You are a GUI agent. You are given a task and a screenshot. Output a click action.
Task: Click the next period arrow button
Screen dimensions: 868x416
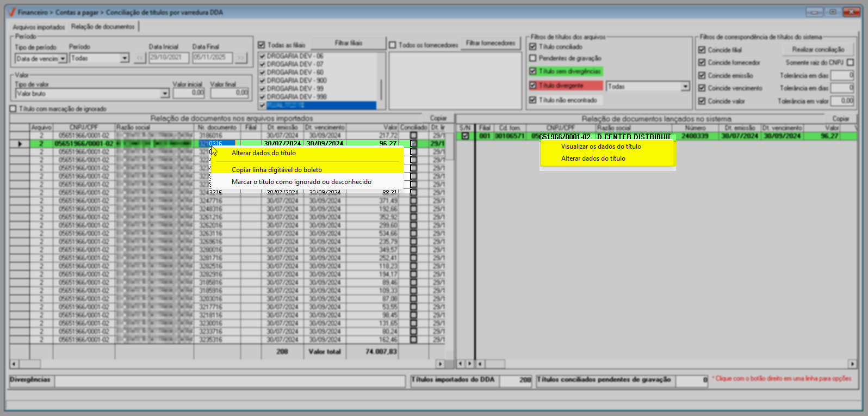pyautogui.click(x=241, y=58)
